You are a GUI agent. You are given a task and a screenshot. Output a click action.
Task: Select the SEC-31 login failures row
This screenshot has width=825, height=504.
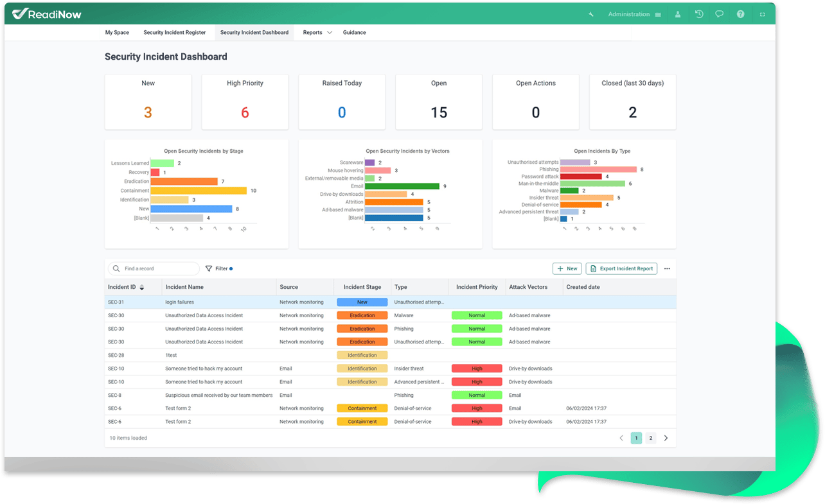click(391, 302)
